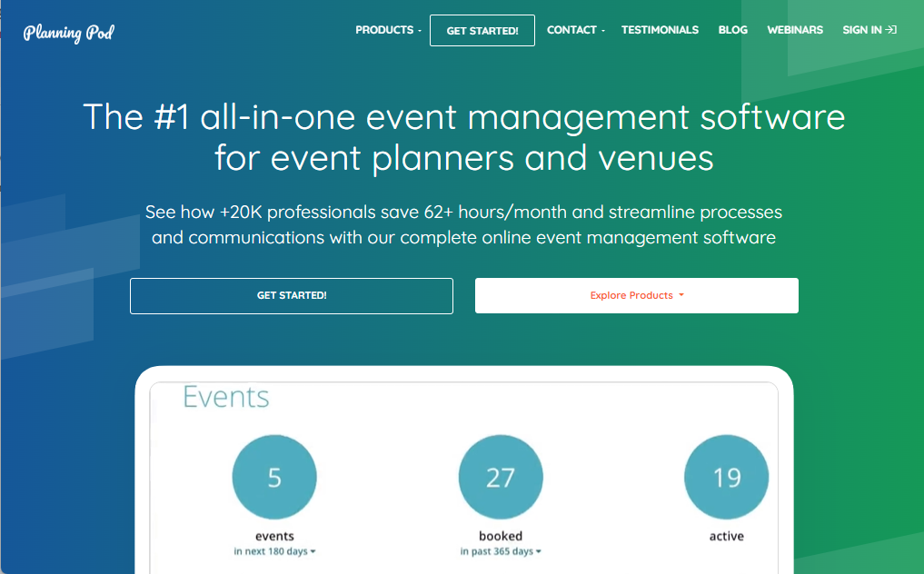Click the Planning Pod logo

(x=68, y=32)
